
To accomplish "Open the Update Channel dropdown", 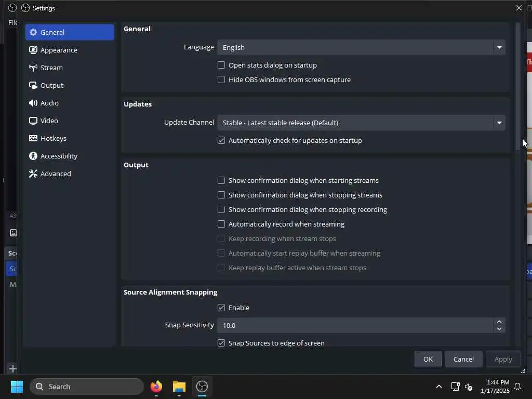I will coord(361,123).
